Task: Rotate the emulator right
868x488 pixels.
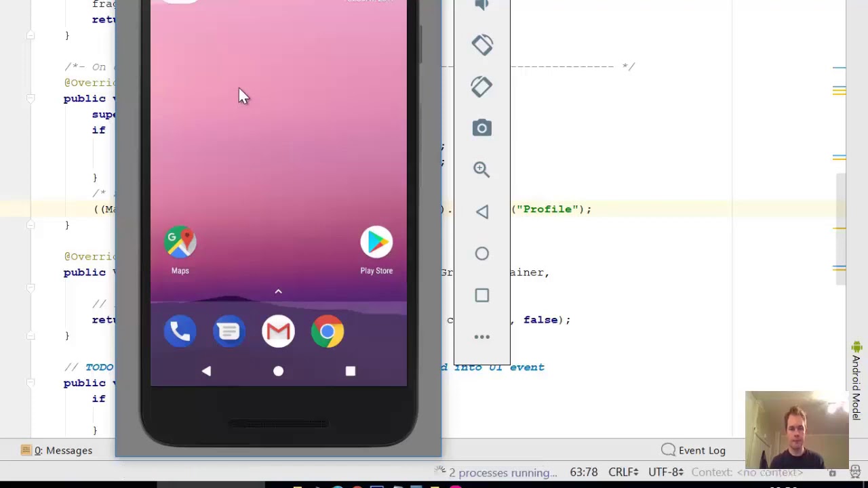Action: pyautogui.click(x=482, y=87)
